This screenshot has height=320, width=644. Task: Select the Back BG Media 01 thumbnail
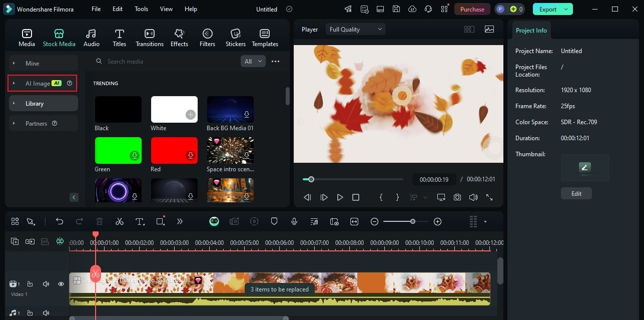tap(230, 109)
